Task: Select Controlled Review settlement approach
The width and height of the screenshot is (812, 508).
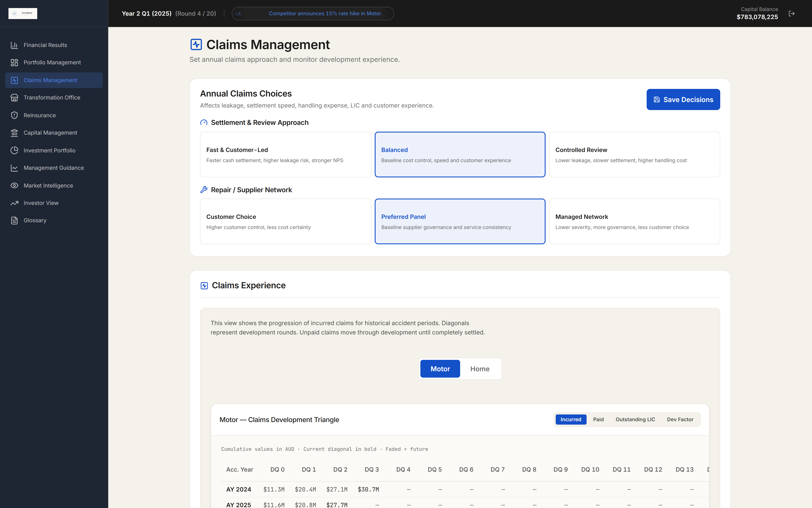Action: 634,155
